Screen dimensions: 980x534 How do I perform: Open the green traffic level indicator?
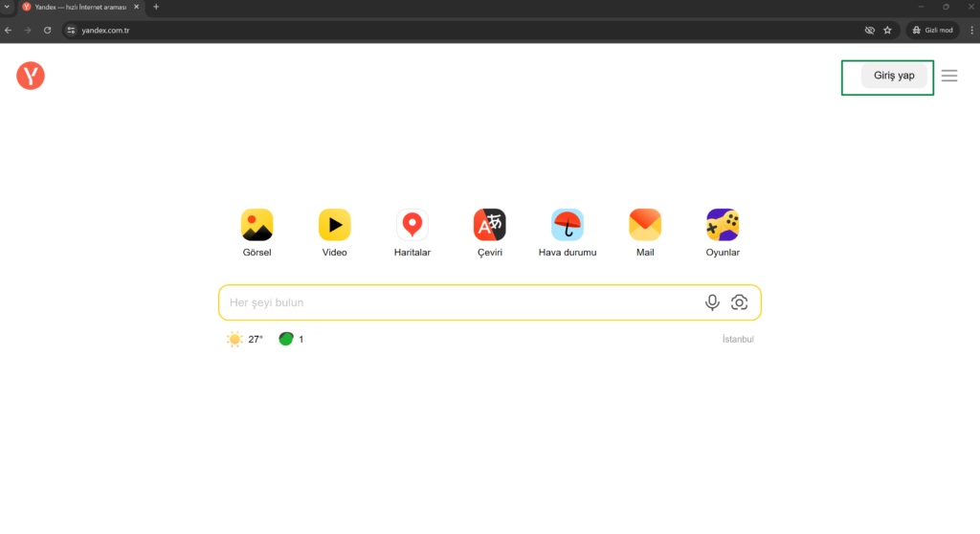point(291,339)
